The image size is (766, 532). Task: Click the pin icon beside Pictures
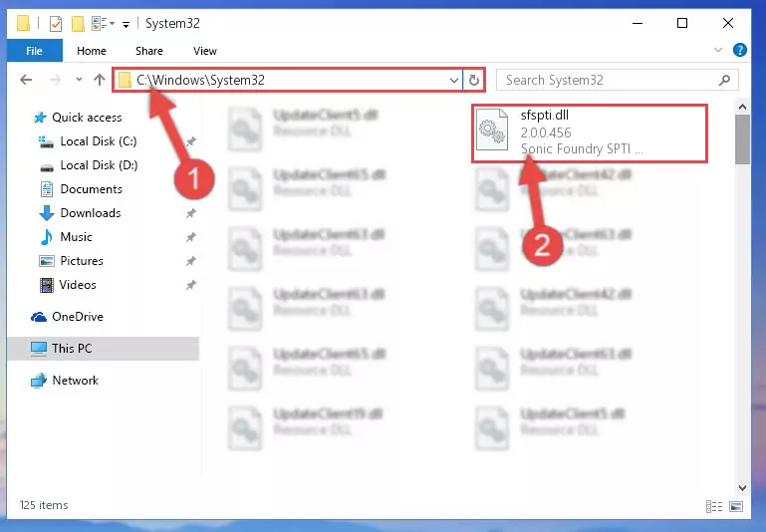pos(191,261)
